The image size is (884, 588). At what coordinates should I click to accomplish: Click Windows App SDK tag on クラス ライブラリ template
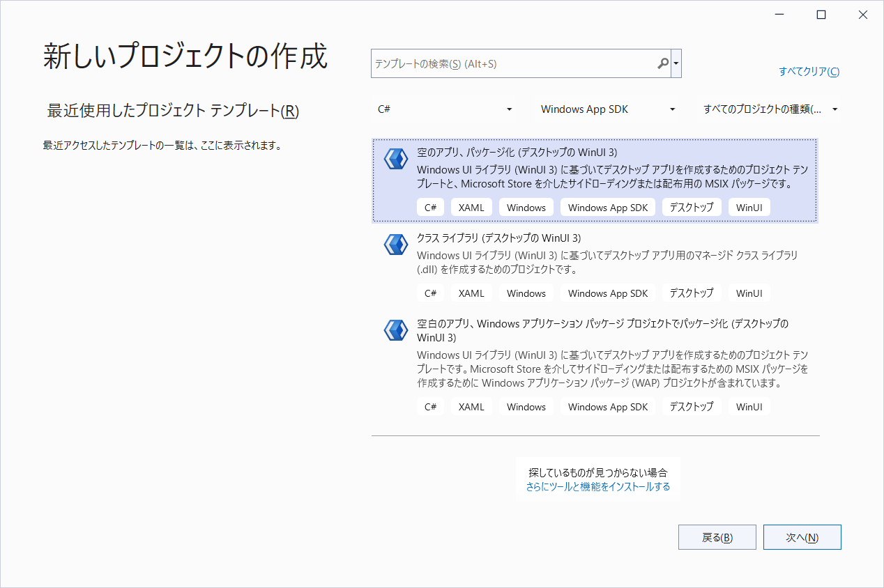[x=608, y=293]
